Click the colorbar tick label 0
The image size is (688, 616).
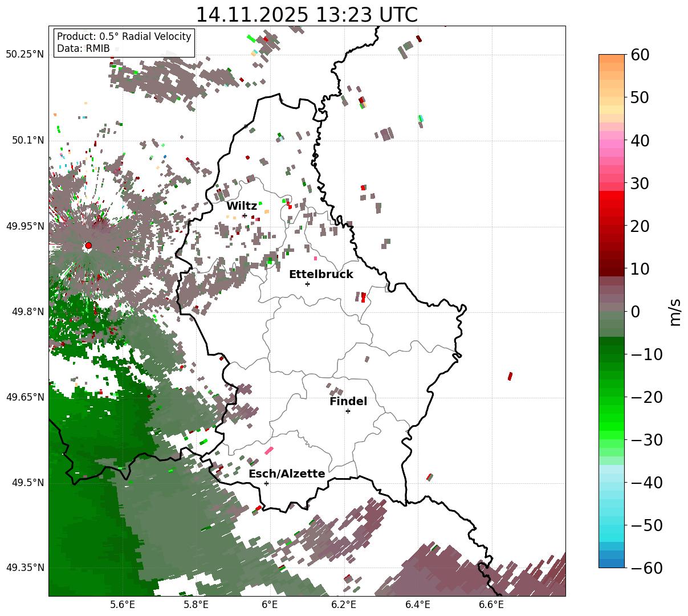click(x=635, y=312)
